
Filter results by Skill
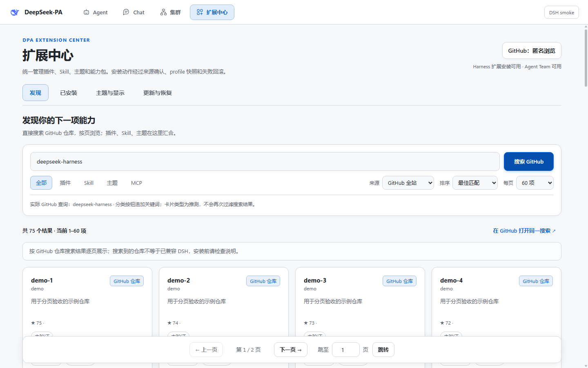coord(89,183)
